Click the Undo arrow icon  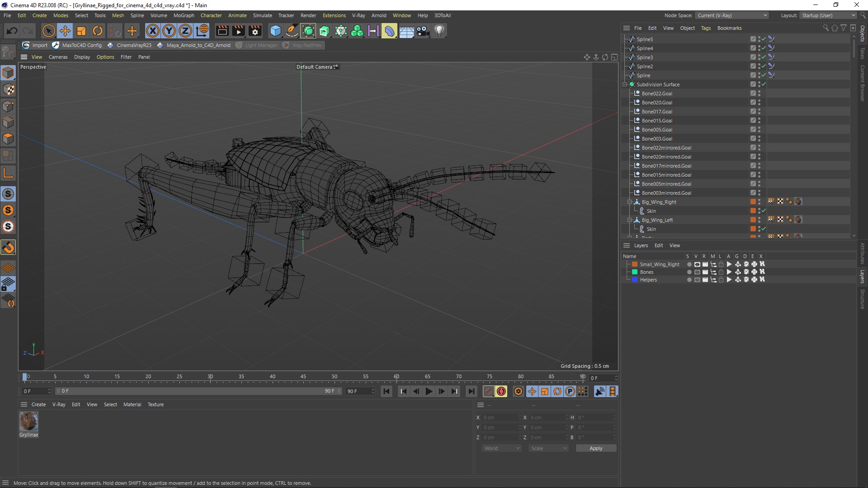[x=12, y=31]
